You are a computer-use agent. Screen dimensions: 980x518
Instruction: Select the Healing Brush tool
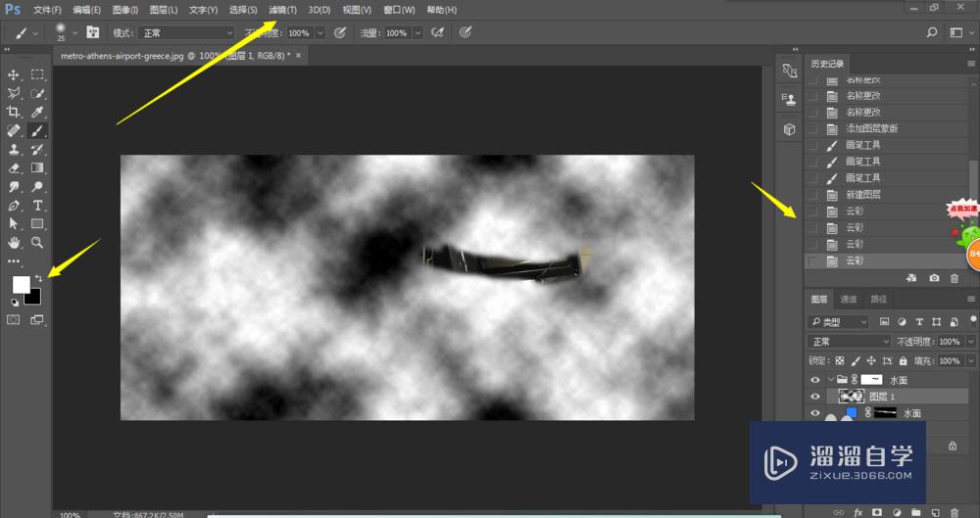13,131
